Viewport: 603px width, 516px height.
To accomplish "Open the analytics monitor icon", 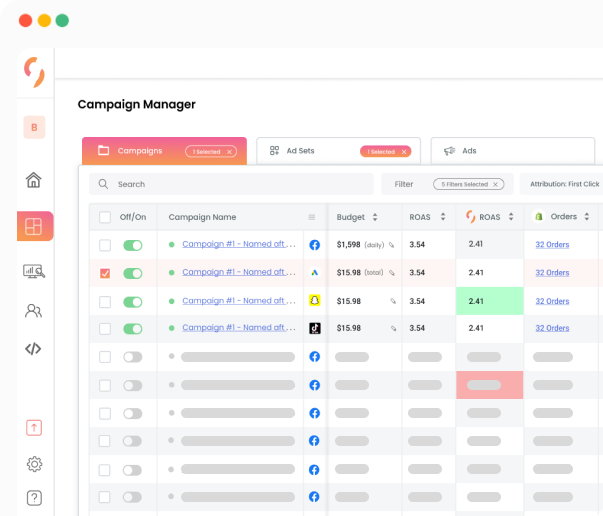I will click(34, 271).
